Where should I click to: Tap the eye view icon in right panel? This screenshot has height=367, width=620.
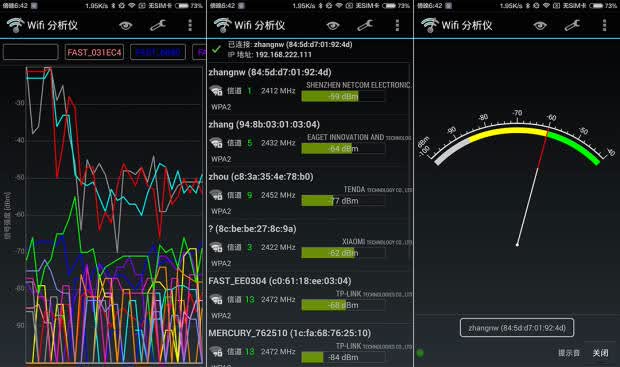(x=540, y=26)
